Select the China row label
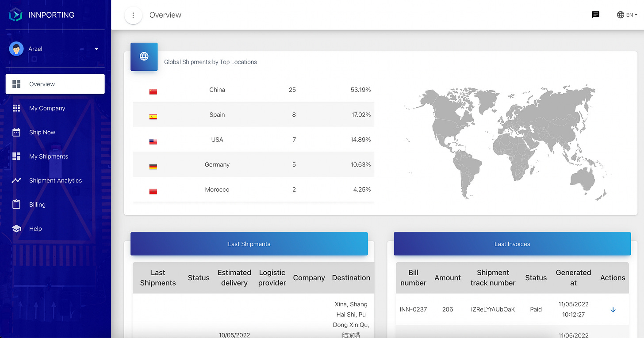Image resolution: width=644 pixels, height=338 pixels. pos(217,90)
